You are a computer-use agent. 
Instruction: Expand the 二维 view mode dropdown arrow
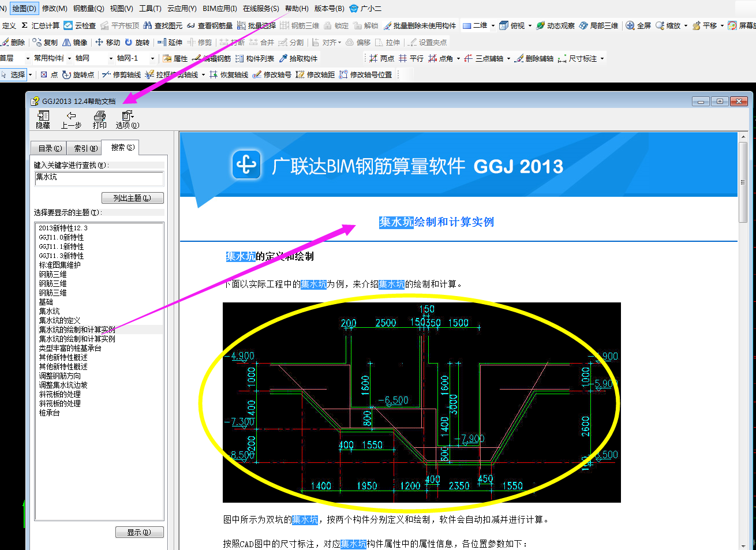(493, 25)
